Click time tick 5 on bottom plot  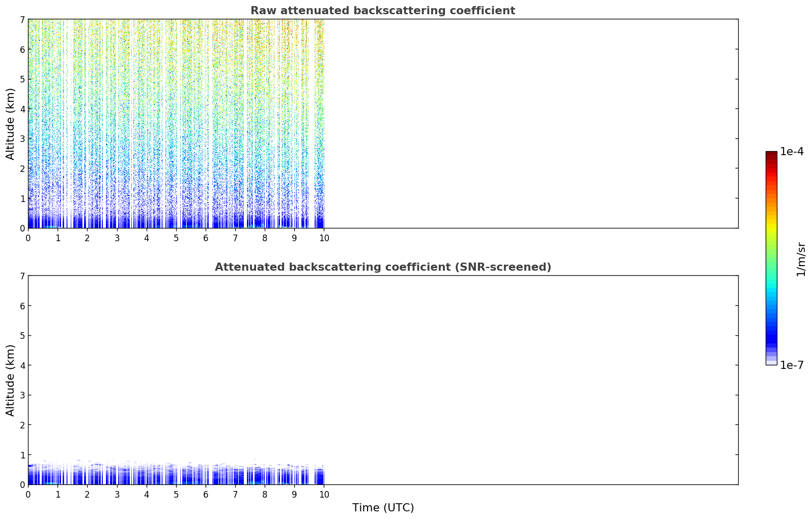click(176, 495)
